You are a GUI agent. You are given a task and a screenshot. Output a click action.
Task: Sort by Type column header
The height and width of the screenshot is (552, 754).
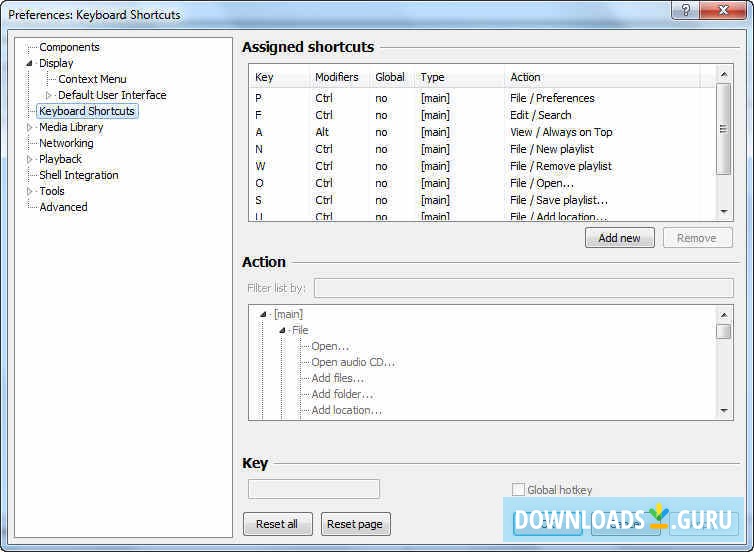pyautogui.click(x=459, y=77)
